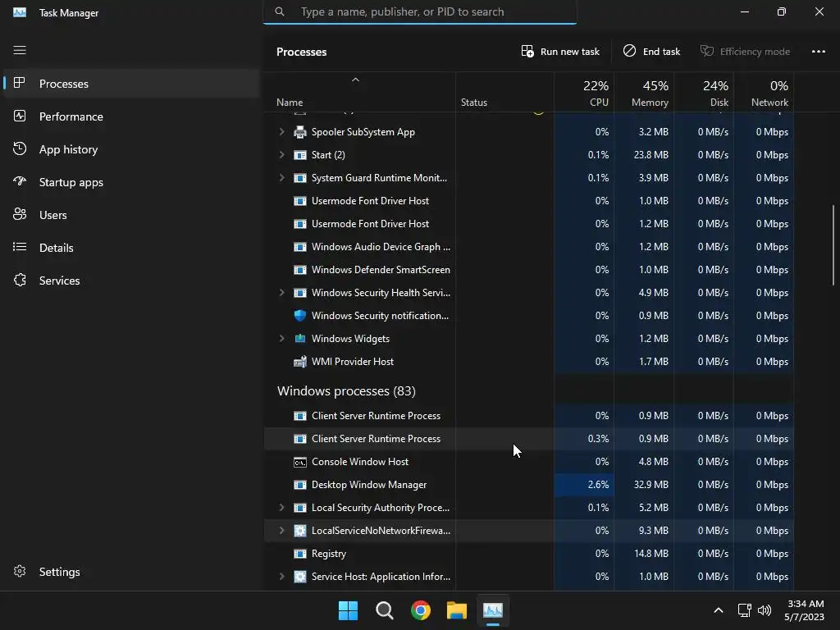Viewport: 840px width, 630px height.
Task: Click the Service Host: Application Information icon
Action: [300, 577]
